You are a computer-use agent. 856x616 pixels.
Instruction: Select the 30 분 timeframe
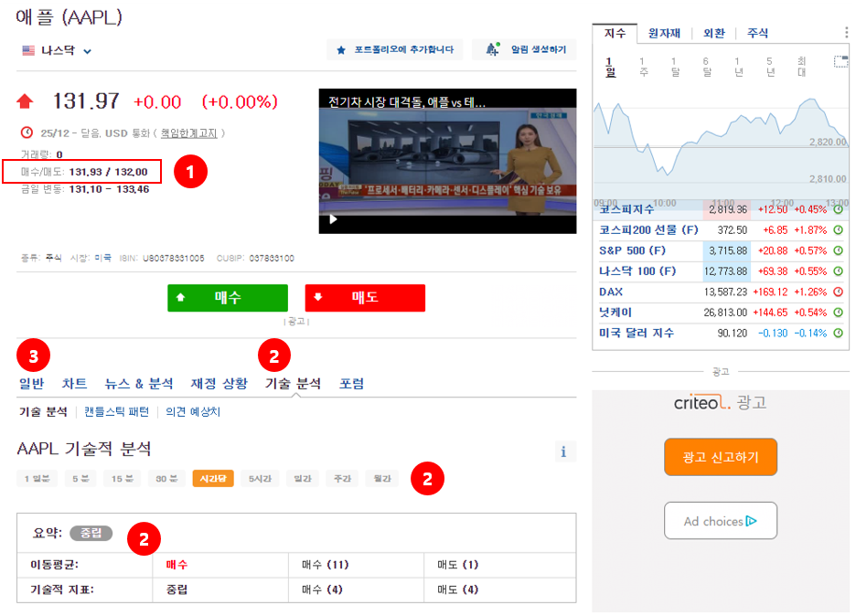tap(166, 479)
